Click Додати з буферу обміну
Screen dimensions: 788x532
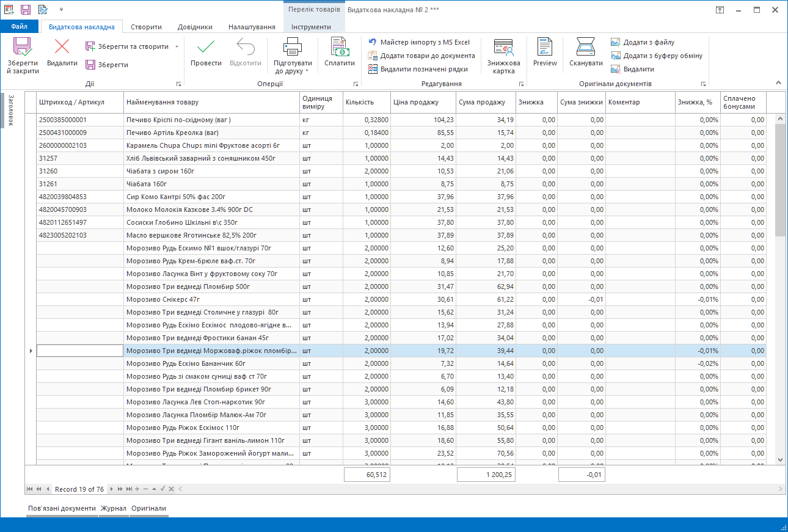657,56
